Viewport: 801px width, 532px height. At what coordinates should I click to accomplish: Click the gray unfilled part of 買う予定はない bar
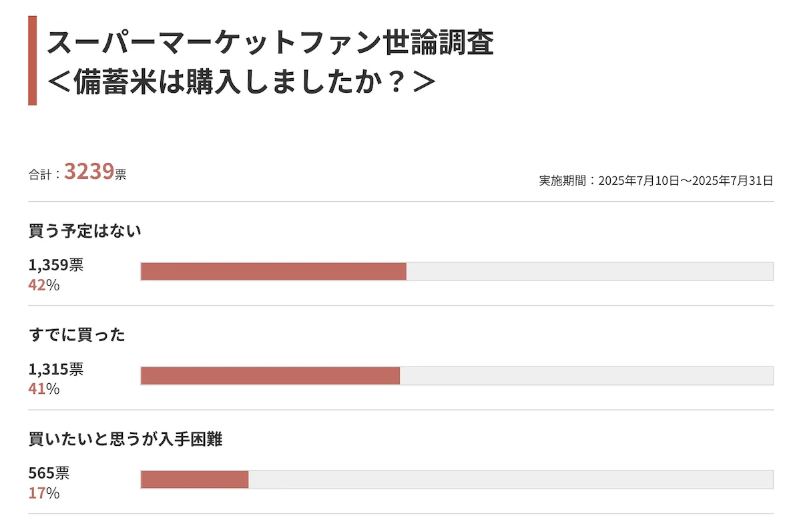[x=589, y=272]
